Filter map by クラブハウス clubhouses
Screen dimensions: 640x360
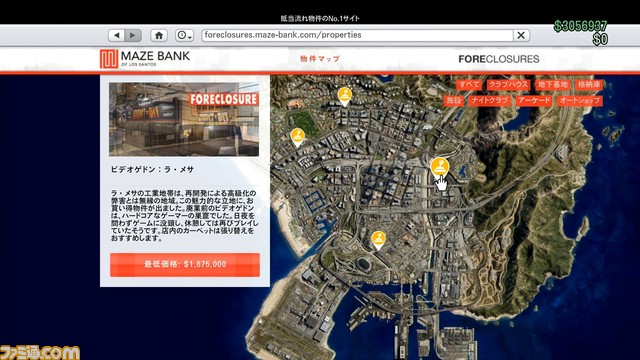click(508, 84)
